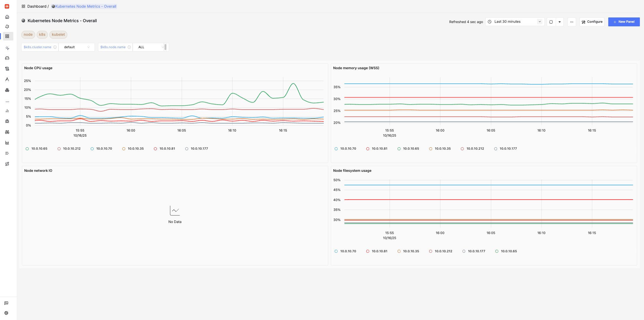Image resolution: width=644 pixels, height=320 pixels.
Task: Toggle 10.0.10.81 in the filesystem usage legend
Action: coord(379,251)
